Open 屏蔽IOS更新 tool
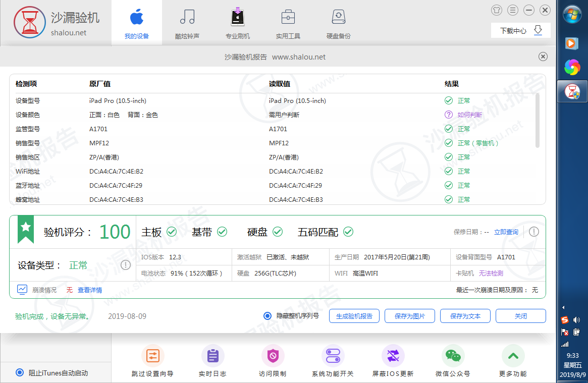 pyautogui.click(x=393, y=360)
